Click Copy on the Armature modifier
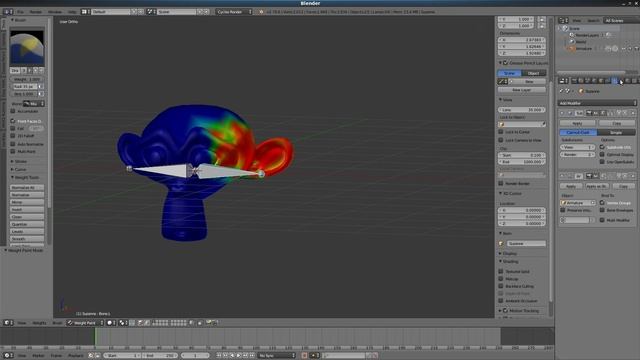This screenshot has width=640, height=360. (x=623, y=186)
